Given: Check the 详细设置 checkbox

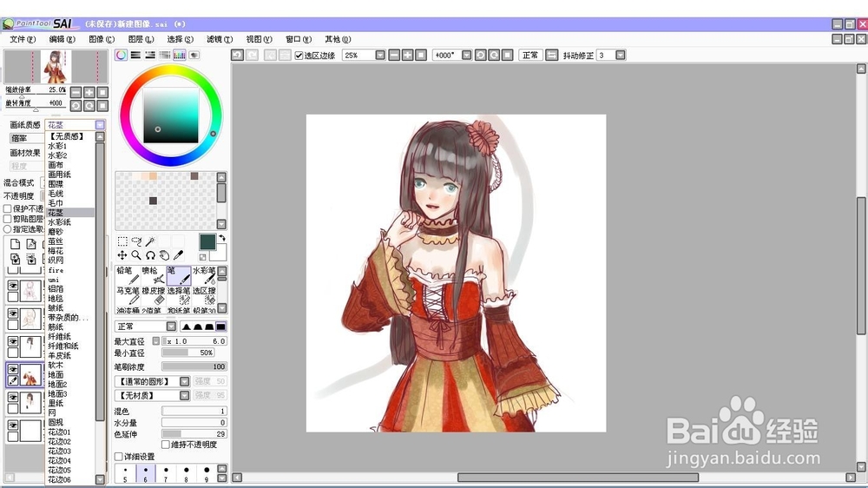Looking at the screenshot, I should tap(118, 457).
